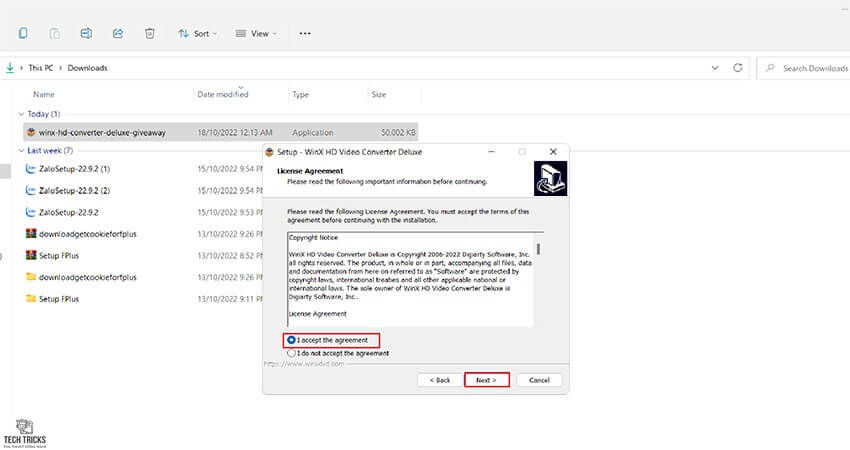The height and width of the screenshot is (450, 850).
Task: Sort by Name column header
Action: [44, 94]
